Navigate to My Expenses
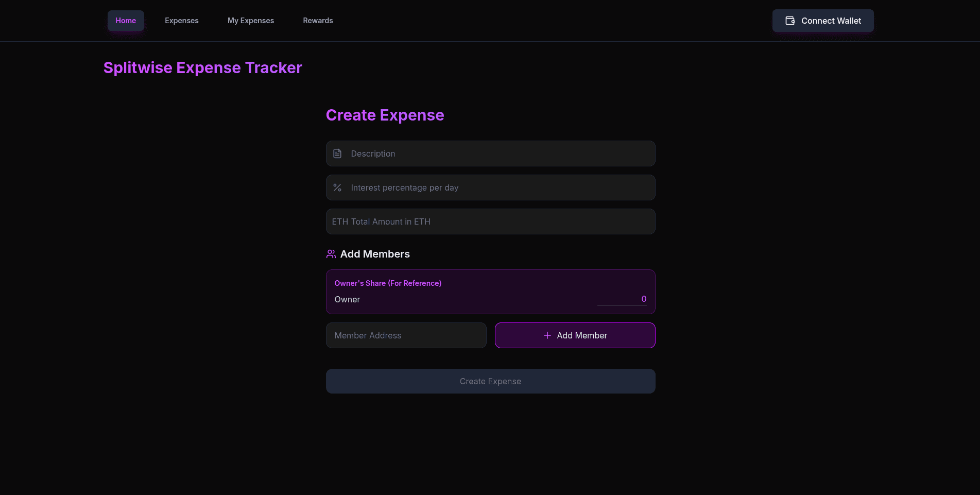Image resolution: width=980 pixels, height=495 pixels. pos(251,21)
